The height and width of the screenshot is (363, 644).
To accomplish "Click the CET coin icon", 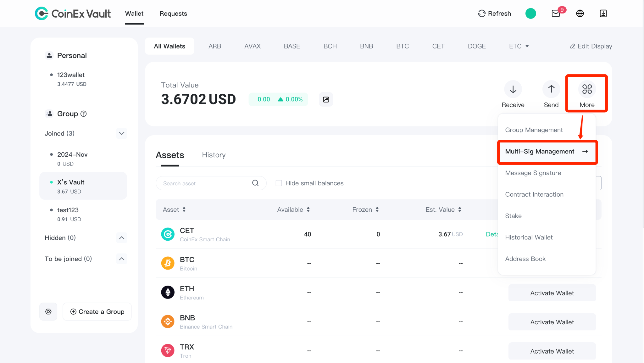I will [x=168, y=234].
